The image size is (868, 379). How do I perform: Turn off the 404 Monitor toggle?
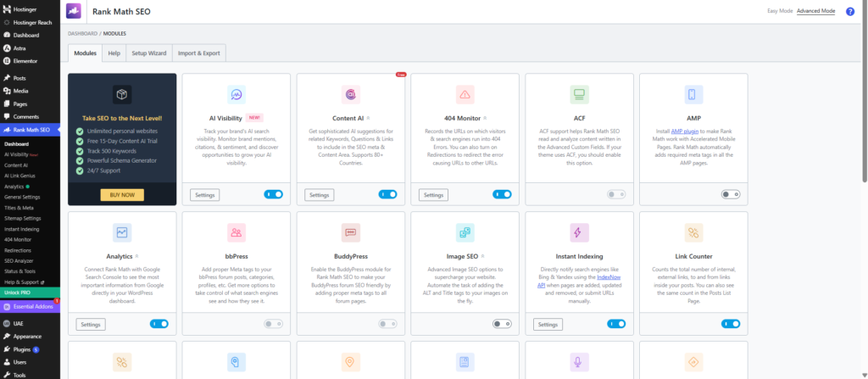(x=502, y=194)
